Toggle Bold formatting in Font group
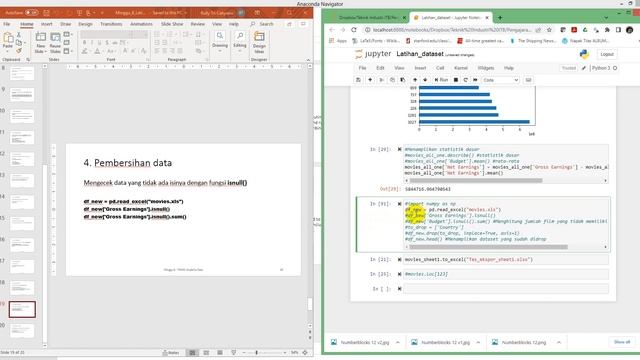The height and width of the screenshot is (360, 640). 84,42
